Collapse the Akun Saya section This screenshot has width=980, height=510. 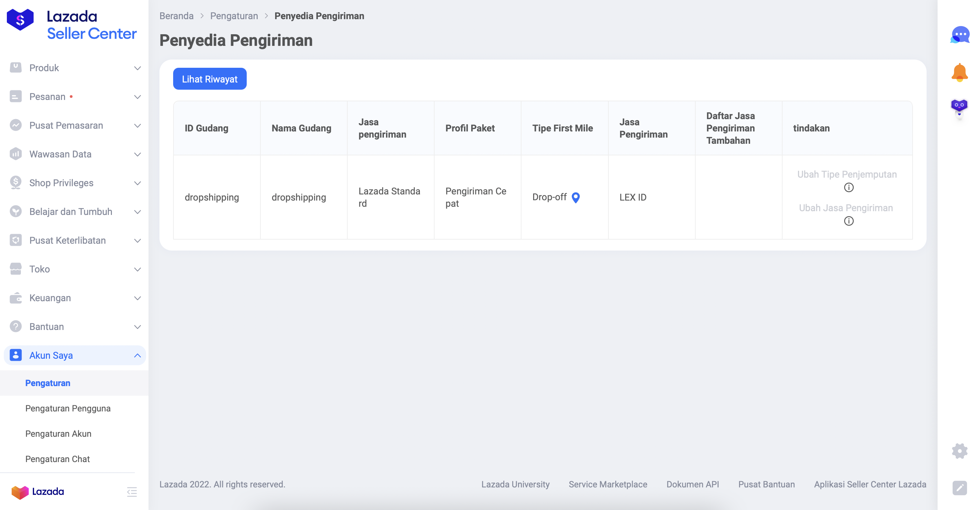[x=137, y=356]
